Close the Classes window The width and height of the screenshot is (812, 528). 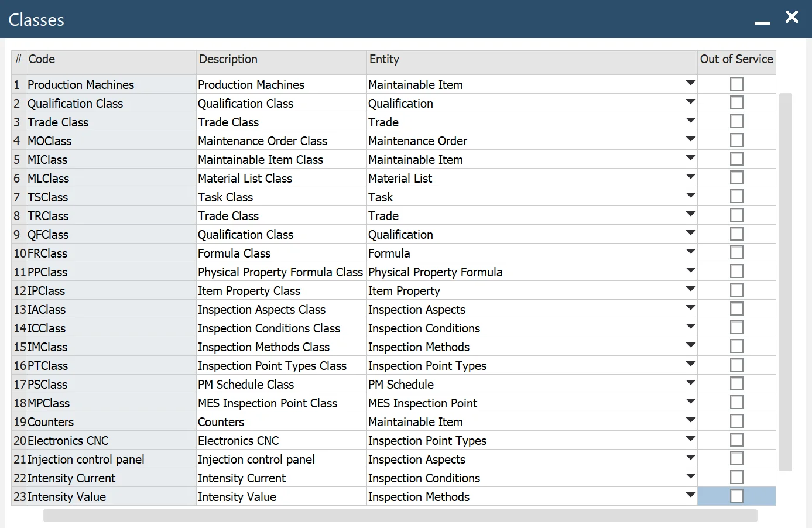[792, 17]
